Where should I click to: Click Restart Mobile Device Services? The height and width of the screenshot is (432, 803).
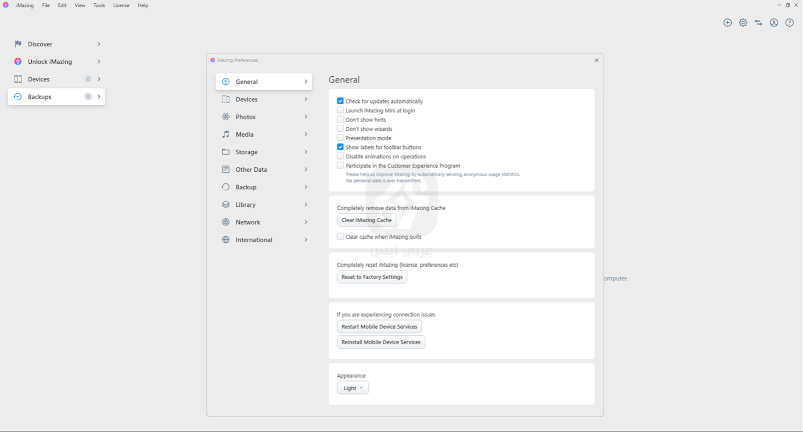click(380, 327)
